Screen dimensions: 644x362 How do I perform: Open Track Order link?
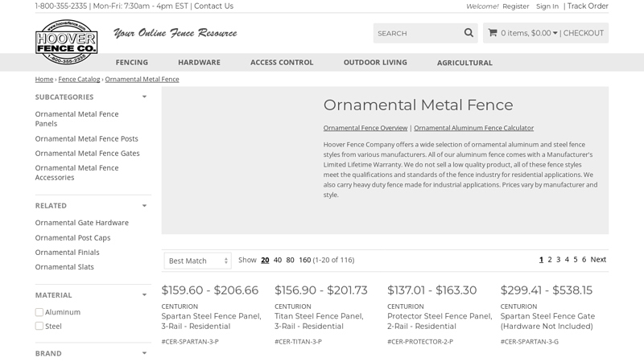click(x=588, y=6)
